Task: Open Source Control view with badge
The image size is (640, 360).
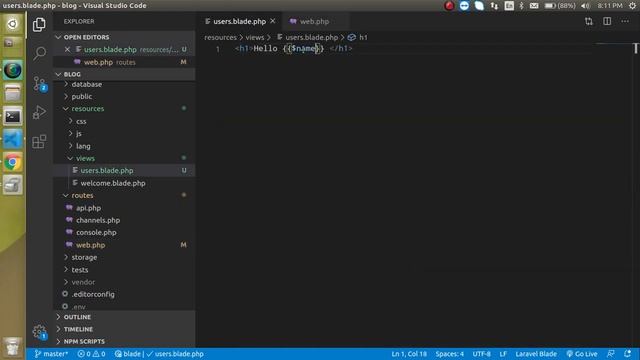Action: coord(40,84)
